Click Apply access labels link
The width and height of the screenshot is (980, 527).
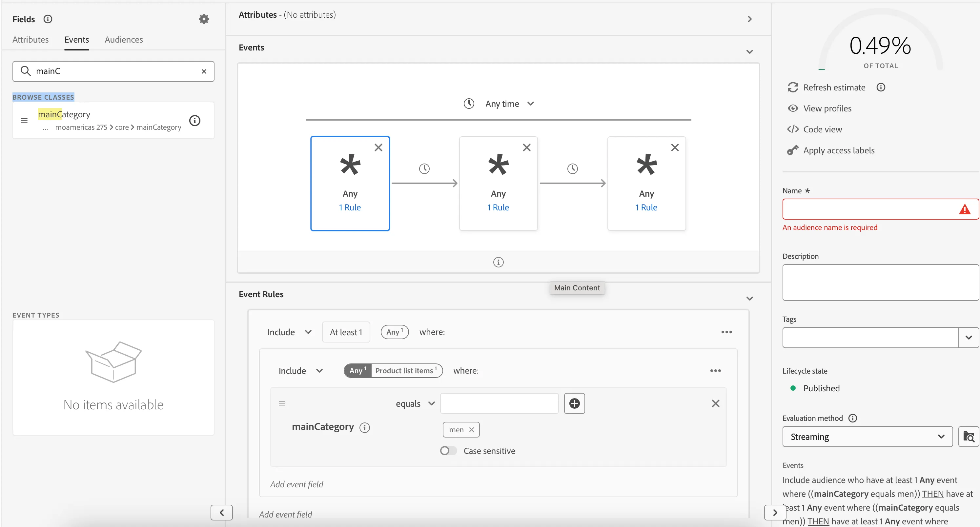[839, 150]
